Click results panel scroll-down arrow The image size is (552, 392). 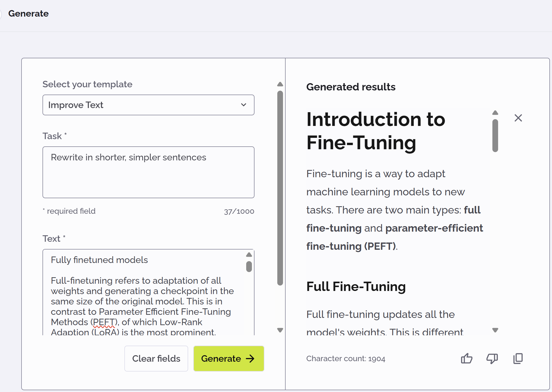(x=495, y=330)
